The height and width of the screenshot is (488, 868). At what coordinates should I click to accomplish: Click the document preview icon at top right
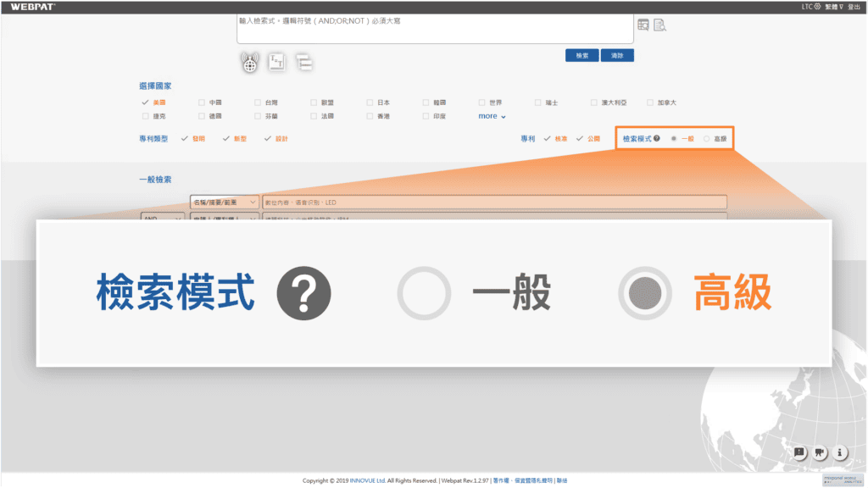click(x=660, y=26)
